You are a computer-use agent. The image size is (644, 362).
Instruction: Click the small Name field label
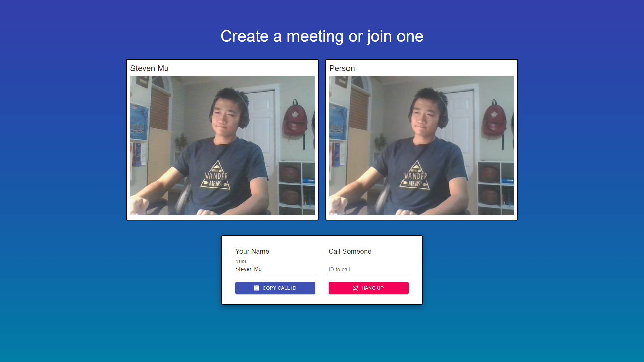pyautogui.click(x=241, y=261)
